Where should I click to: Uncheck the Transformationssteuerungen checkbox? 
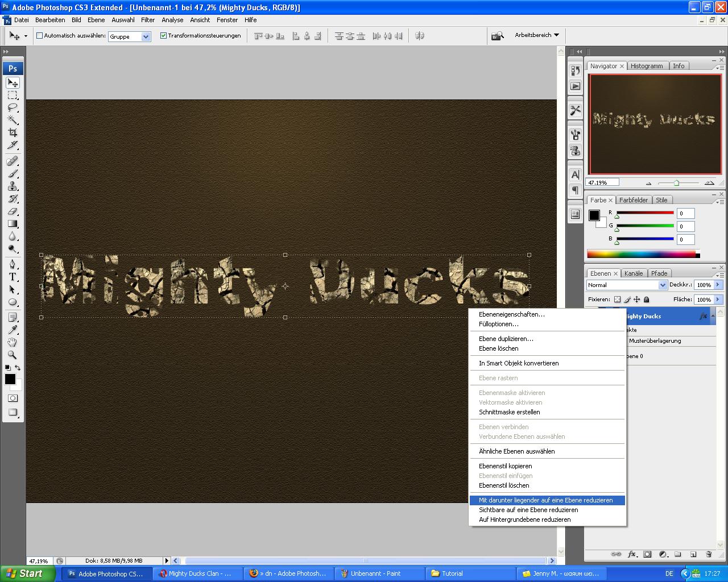[164, 35]
